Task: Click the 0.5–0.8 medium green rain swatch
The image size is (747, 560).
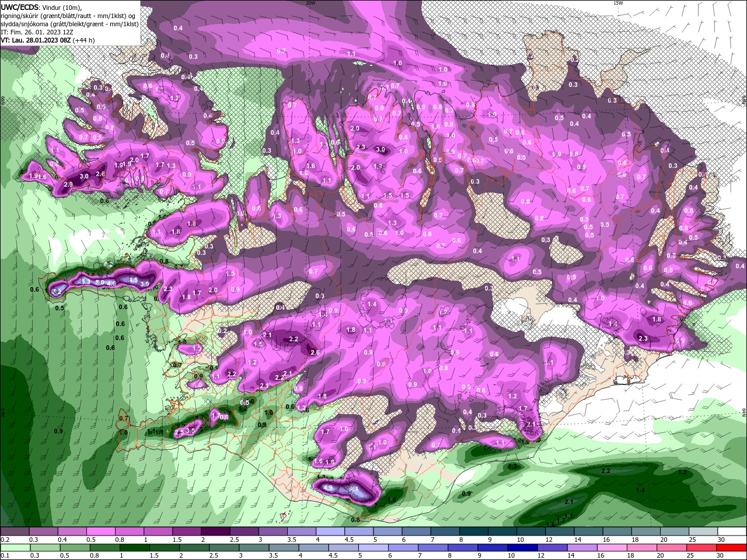Action: click(75, 548)
